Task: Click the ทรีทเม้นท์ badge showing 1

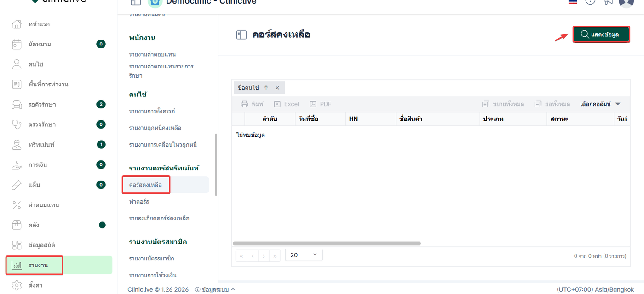Action: coord(101,145)
